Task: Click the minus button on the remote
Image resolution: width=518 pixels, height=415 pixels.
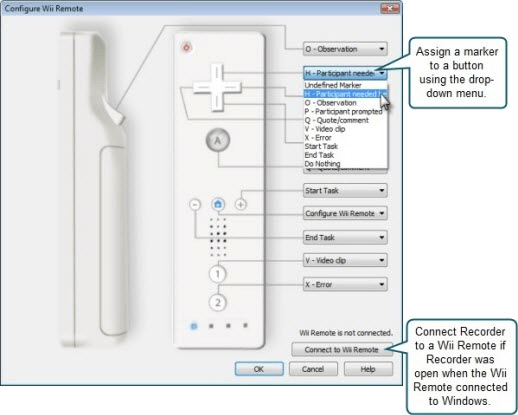Action: coord(195,204)
